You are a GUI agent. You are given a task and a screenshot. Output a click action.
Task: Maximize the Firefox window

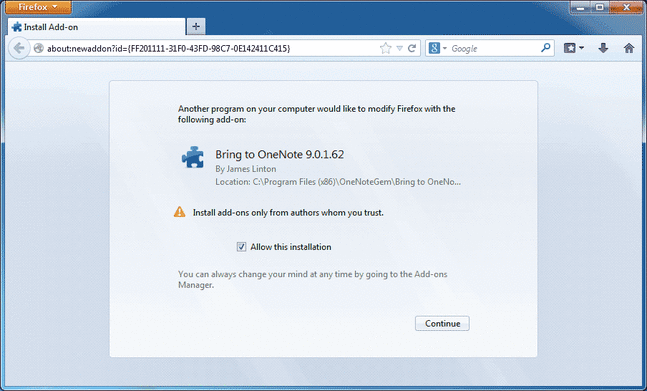[x=600, y=7]
